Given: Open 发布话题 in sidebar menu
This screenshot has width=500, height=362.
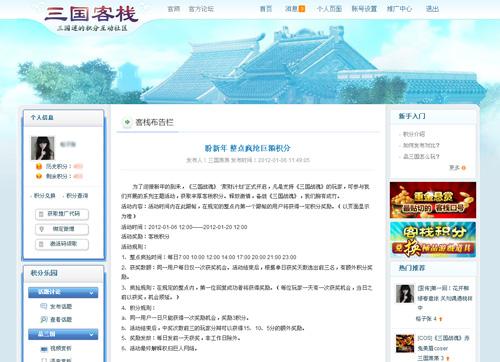Looking at the screenshot, I should [x=61, y=306].
